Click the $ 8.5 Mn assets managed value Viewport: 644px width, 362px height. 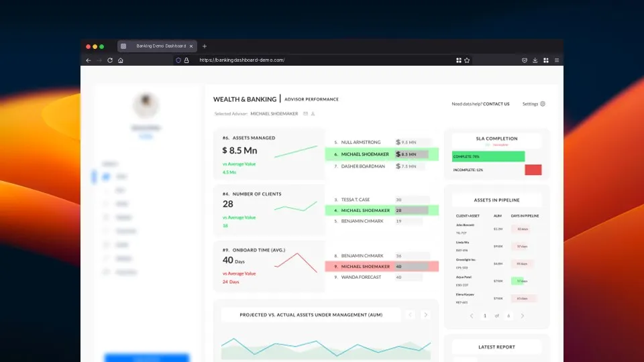(x=240, y=151)
